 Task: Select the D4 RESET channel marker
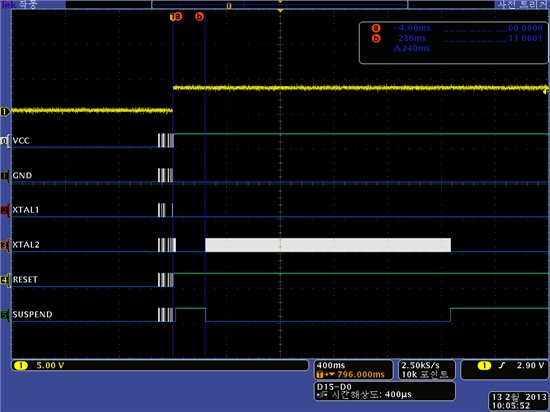tap(4, 280)
